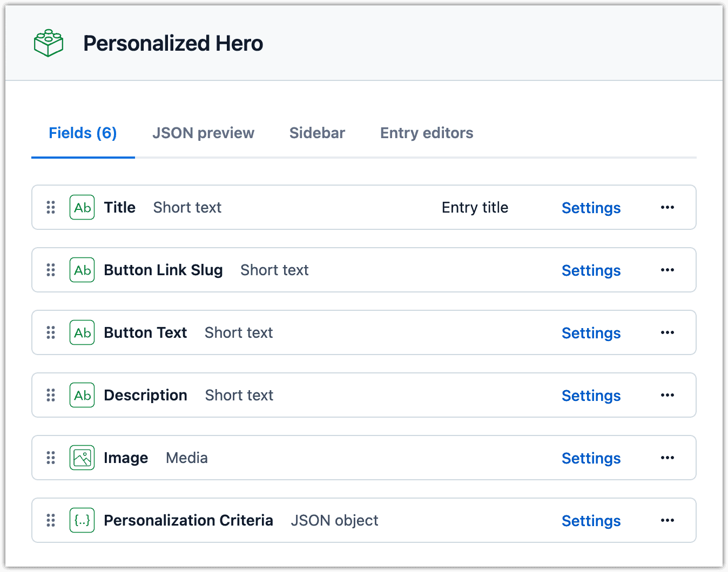Open Settings for the Description field
This screenshot has height=572, width=728.
591,395
